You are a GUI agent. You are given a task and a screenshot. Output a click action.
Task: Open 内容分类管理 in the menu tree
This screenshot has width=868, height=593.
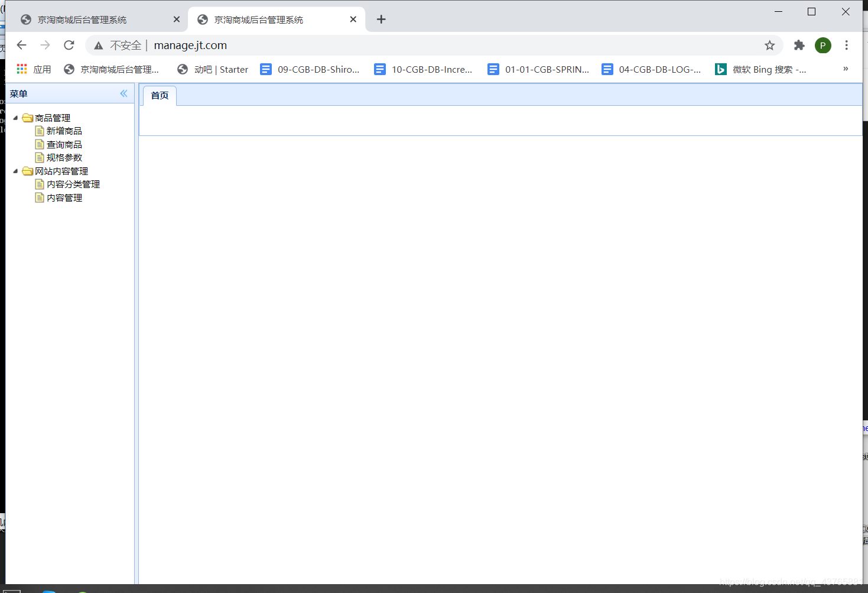pos(73,184)
